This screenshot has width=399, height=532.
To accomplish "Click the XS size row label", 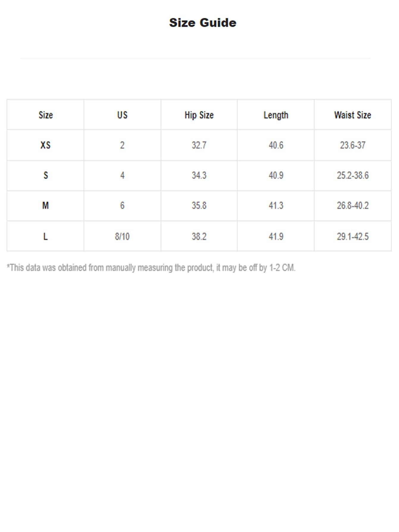I will click(46, 145).
